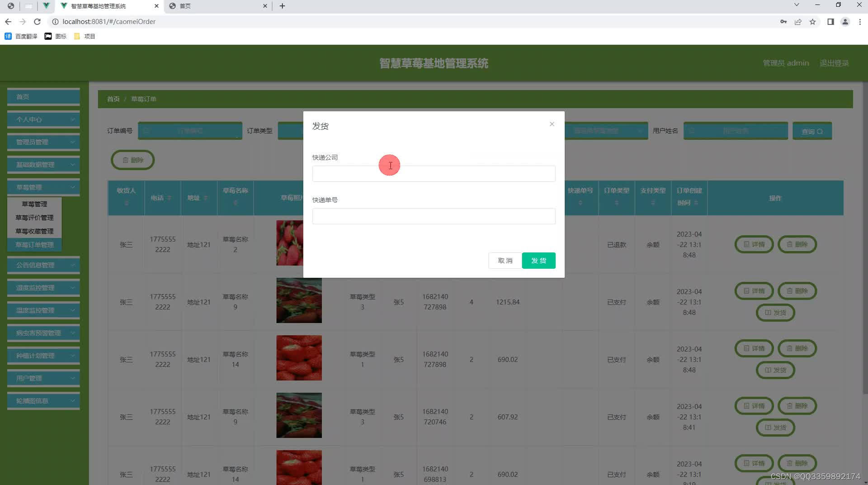Switch to the 首页 browser tab

pos(217,6)
